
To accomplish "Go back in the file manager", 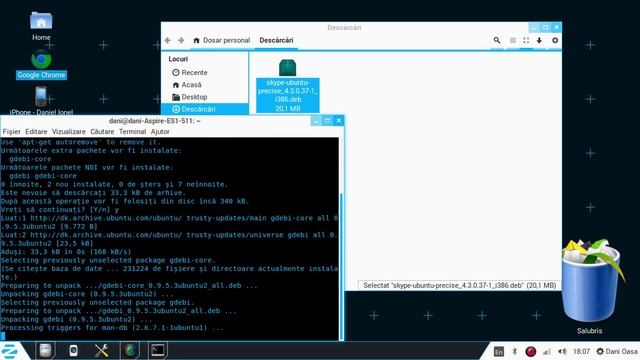I will [168, 40].
